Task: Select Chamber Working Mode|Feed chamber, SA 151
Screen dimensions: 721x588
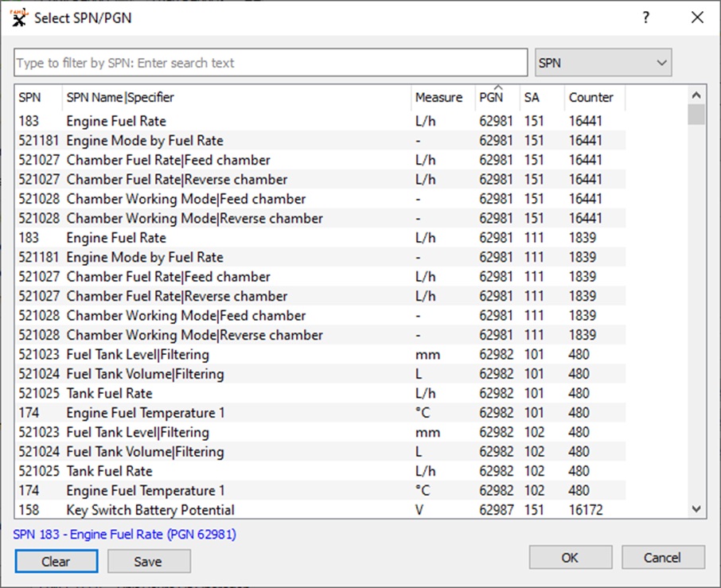Action: [x=321, y=199]
